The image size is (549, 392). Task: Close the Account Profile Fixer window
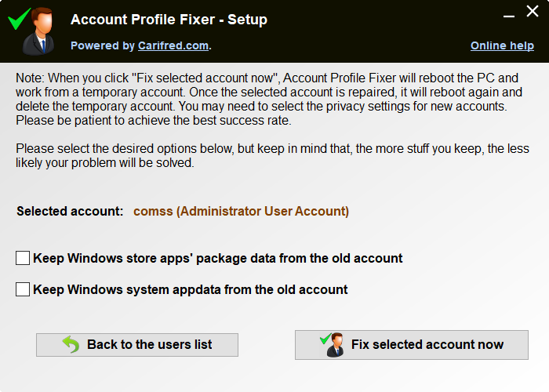pyautogui.click(x=531, y=14)
